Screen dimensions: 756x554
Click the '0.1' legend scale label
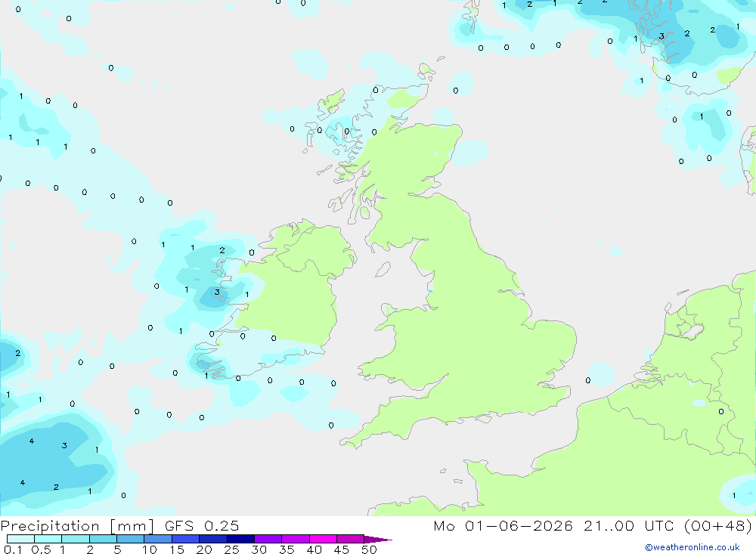(13, 549)
